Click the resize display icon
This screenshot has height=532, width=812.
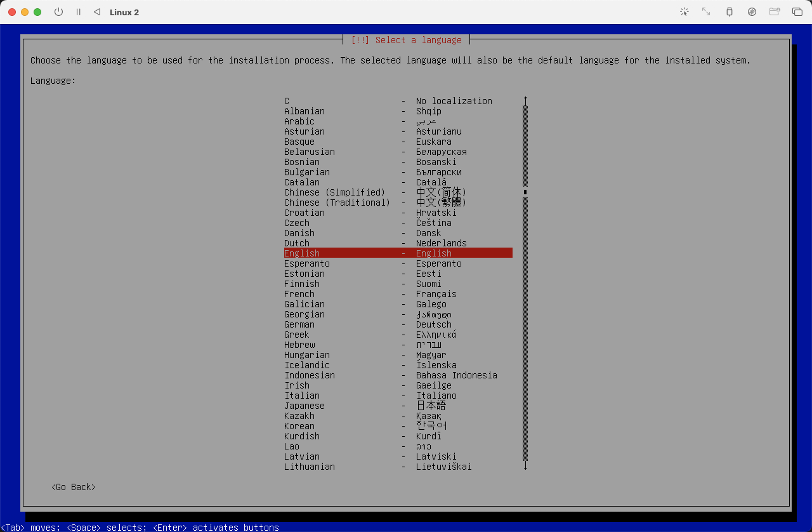(705, 11)
